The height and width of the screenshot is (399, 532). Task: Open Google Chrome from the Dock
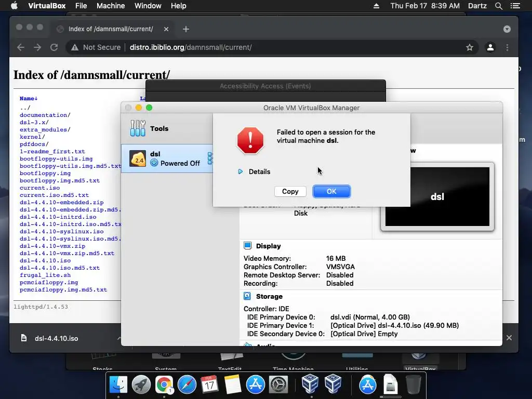click(164, 385)
